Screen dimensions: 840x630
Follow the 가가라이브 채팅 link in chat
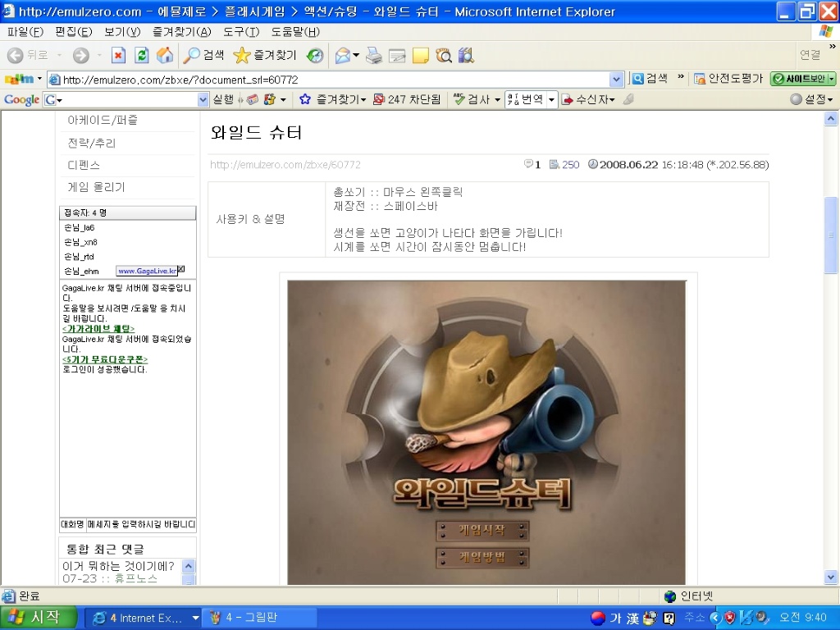98,328
